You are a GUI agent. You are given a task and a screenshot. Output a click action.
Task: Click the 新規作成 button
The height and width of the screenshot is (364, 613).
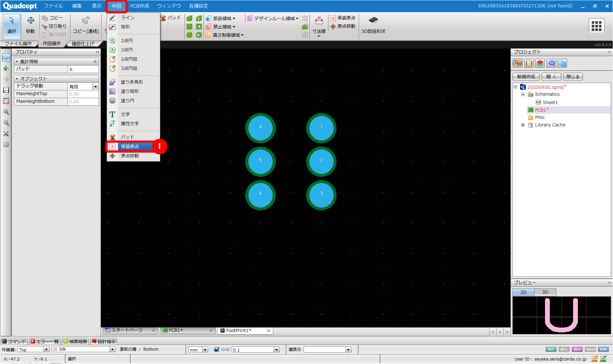pos(526,77)
